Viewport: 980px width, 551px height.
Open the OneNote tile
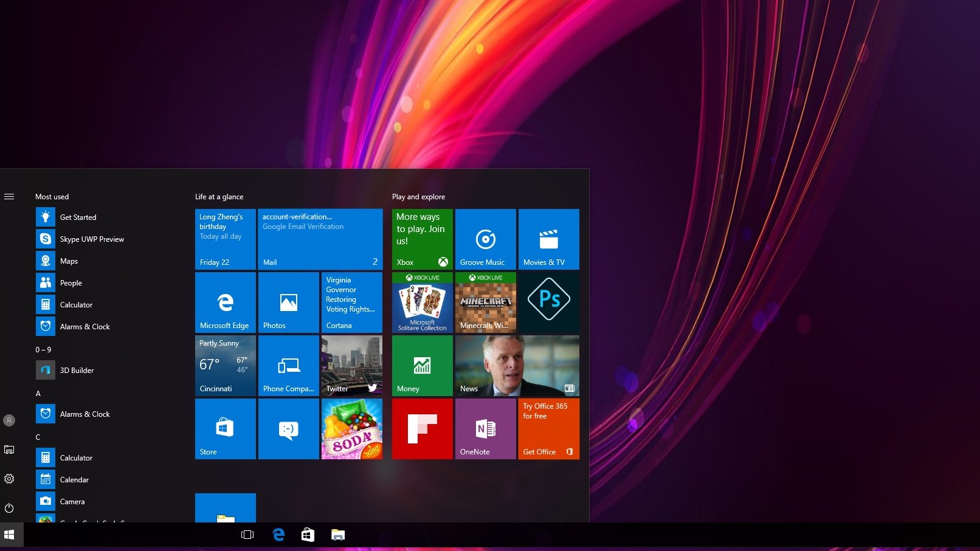(x=486, y=429)
